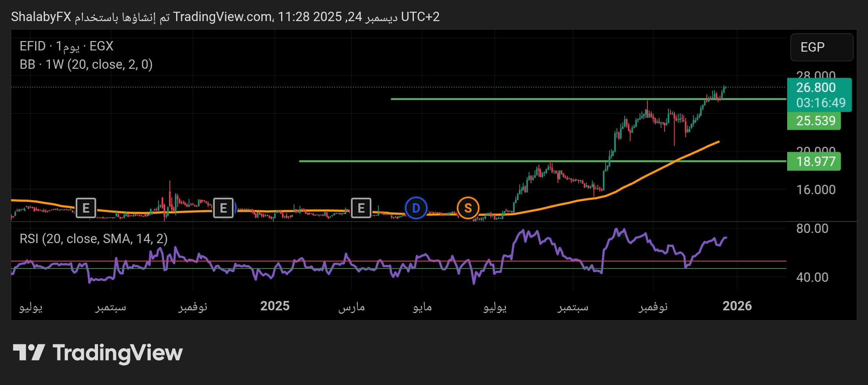Click the orange S split marker
Image resolution: width=868 pixels, height=385 pixels.
tap(468, 208)
